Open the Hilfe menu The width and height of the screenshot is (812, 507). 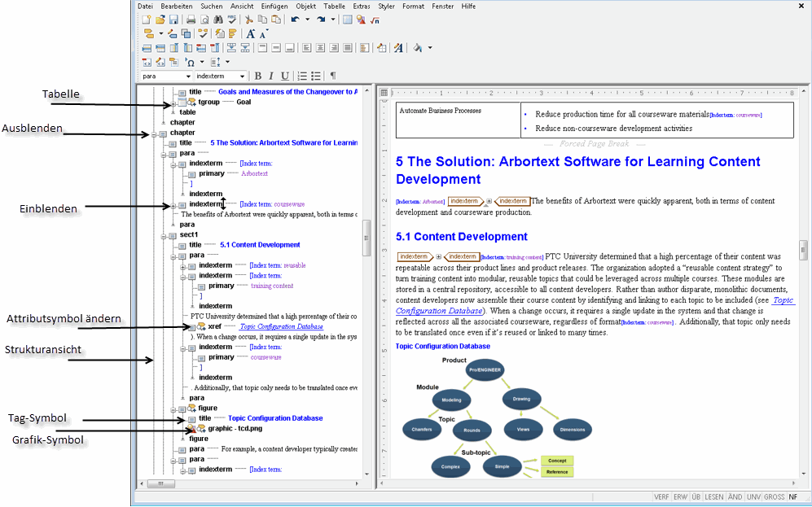pos(468,7)
